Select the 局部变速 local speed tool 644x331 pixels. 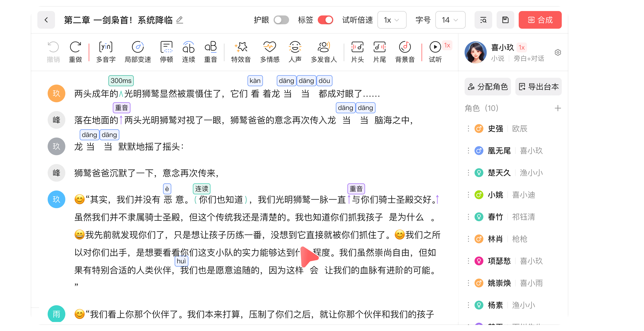(138, 47)
